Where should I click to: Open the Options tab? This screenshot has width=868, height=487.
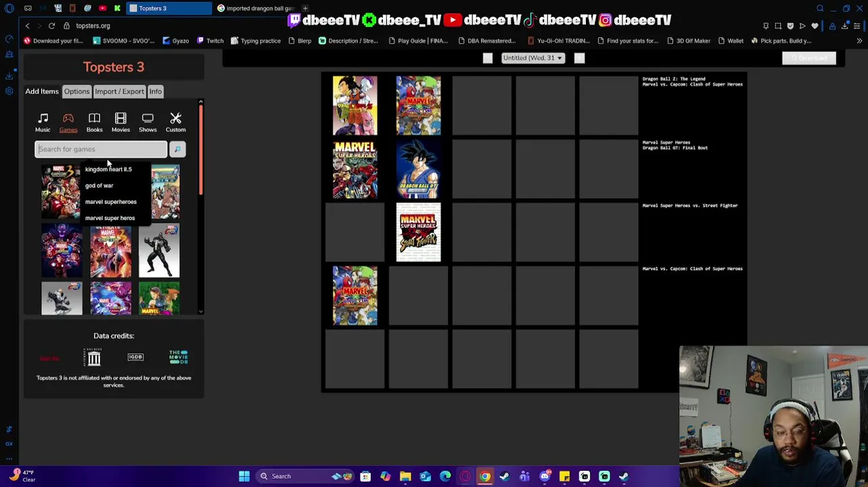[76, 91]
